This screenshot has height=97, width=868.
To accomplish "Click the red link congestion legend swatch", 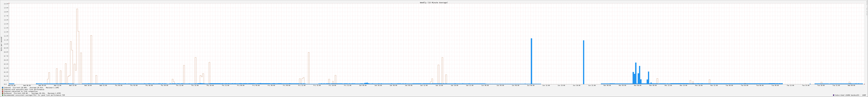I will click(3, 91).
